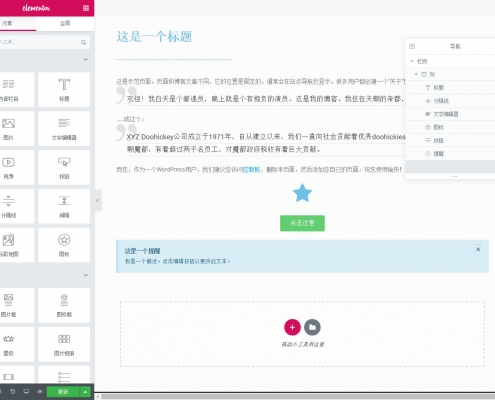Select 分隔线 item in navigator tree

coord(450,101)
